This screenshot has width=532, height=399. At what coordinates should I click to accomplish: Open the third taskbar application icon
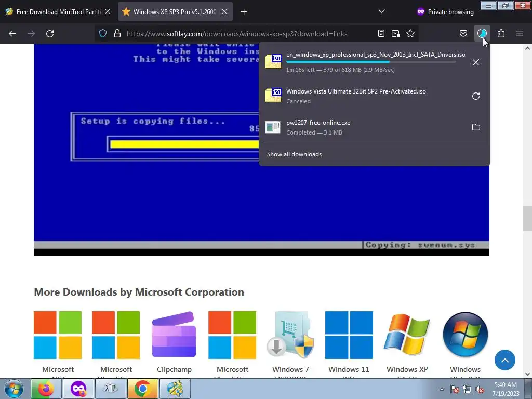pos(111,389)
